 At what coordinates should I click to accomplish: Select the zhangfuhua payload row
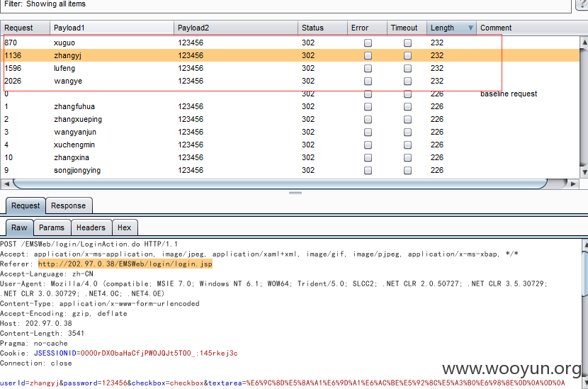pos(290,106)
